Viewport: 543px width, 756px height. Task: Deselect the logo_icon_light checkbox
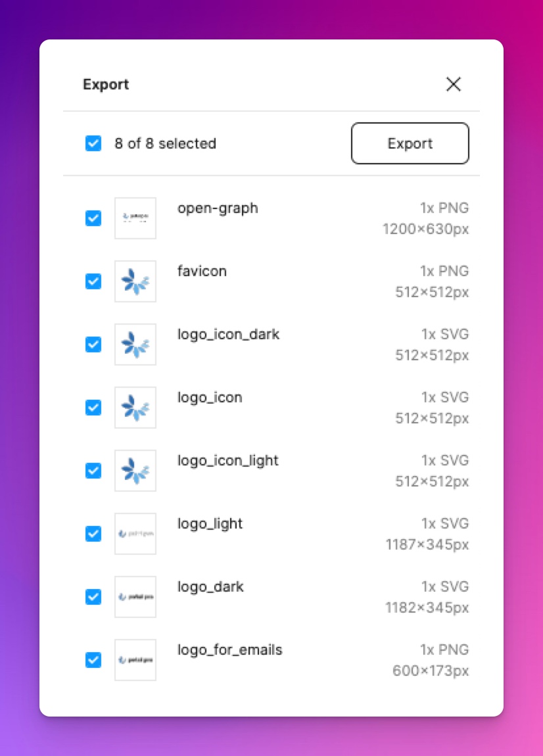click(93, 471)
